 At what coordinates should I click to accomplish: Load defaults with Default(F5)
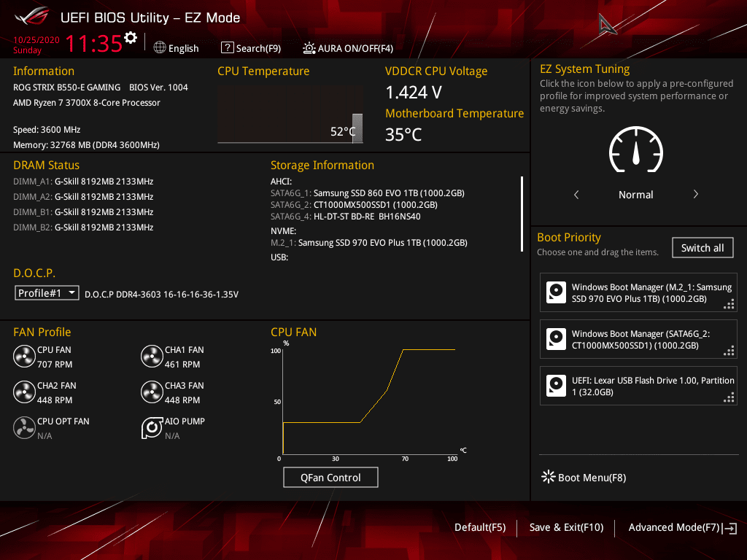(x=480, y=527)
